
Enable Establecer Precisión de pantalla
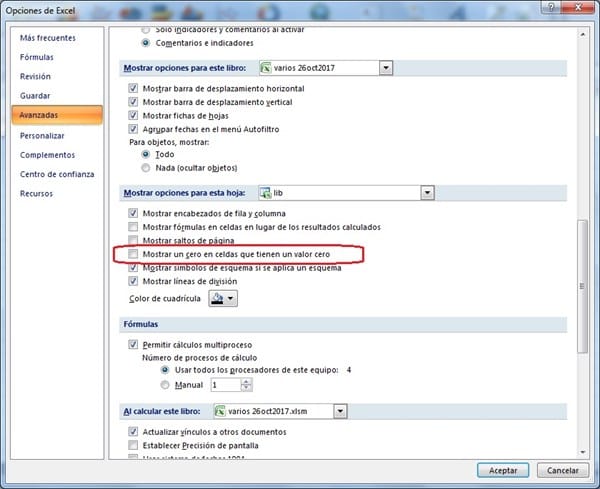(133, 445)
